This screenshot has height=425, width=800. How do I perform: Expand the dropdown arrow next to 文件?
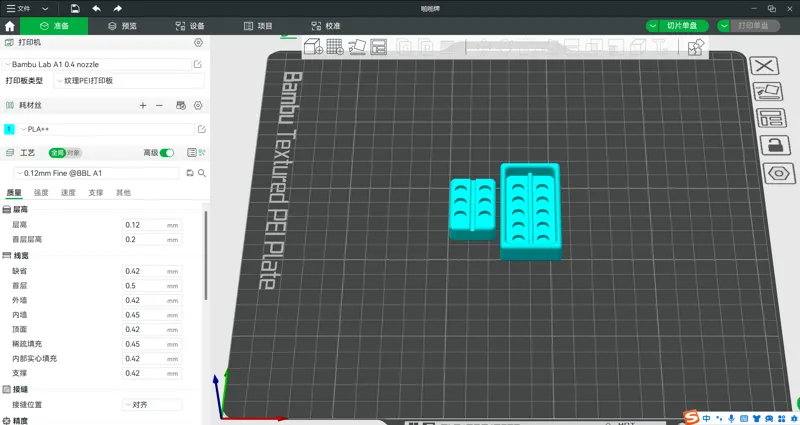[45, 9]
